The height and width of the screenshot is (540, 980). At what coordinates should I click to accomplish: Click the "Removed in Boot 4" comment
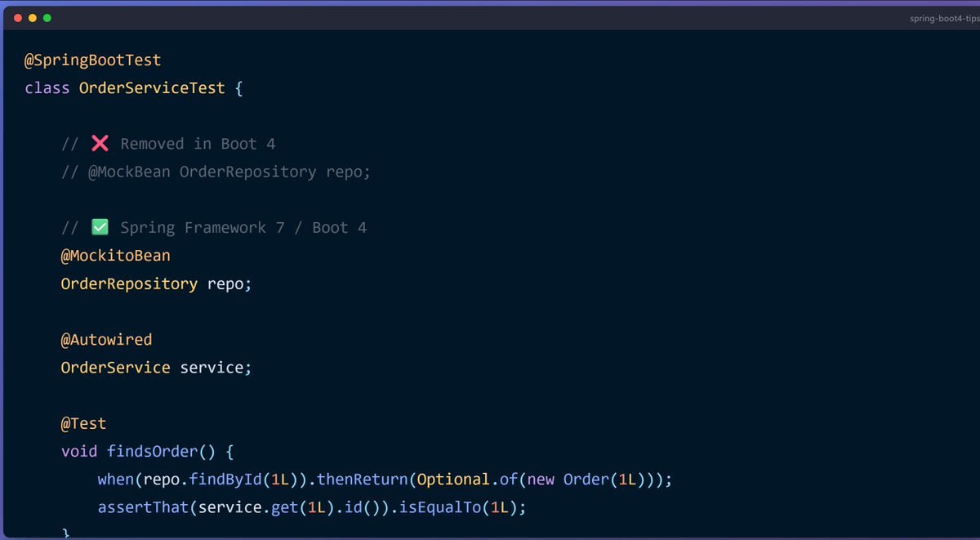(198, 144)
